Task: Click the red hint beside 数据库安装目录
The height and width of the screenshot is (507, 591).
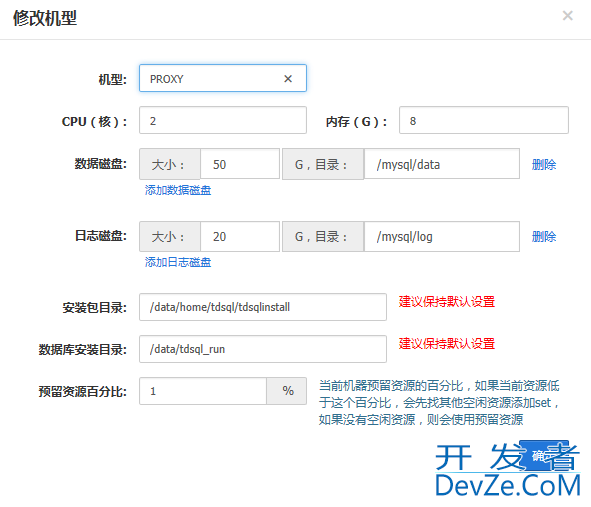Action: [447, 343]
